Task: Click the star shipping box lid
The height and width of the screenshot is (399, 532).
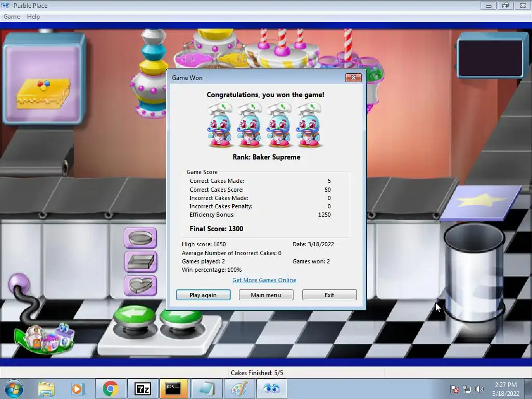Action: point(480,203)
